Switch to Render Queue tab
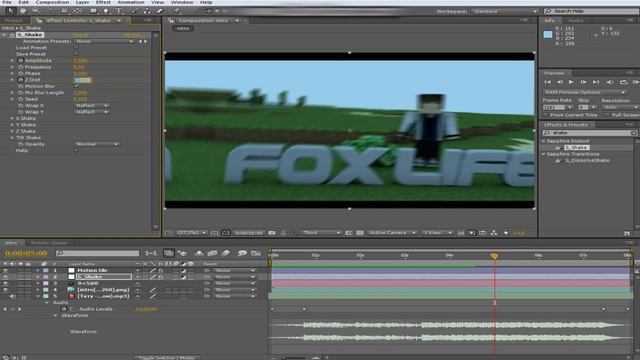The height and width of the screenshot is (360, 640). [x=49, y=243]
